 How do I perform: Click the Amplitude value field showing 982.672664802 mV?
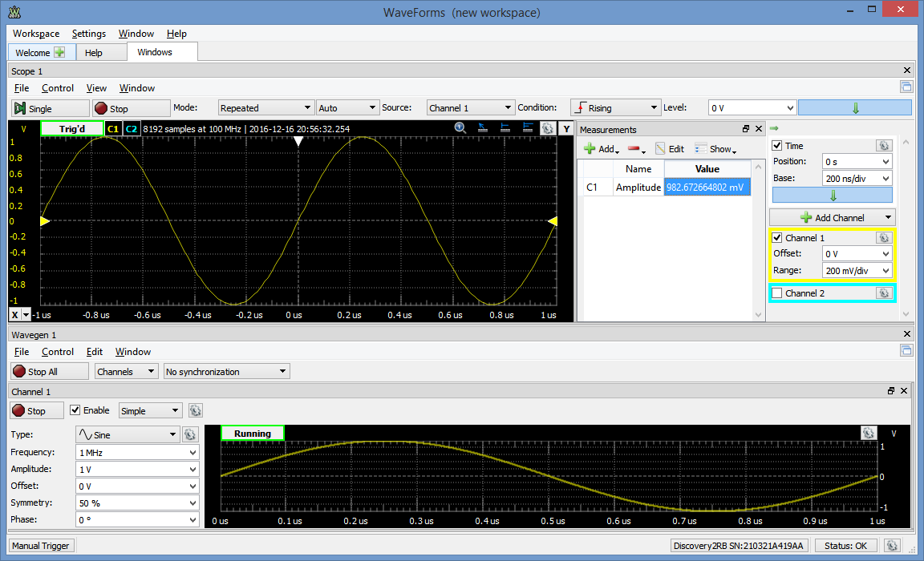[x=707, y=187]
